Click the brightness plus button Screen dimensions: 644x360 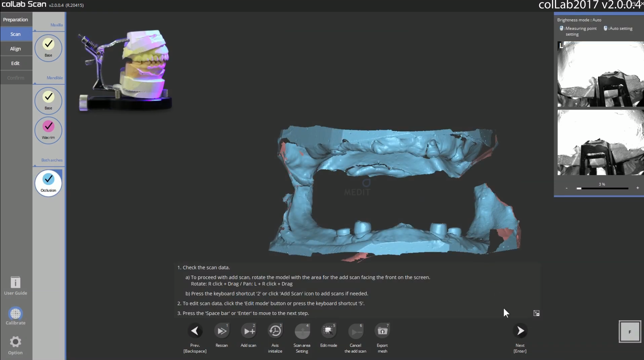(638, 188)
